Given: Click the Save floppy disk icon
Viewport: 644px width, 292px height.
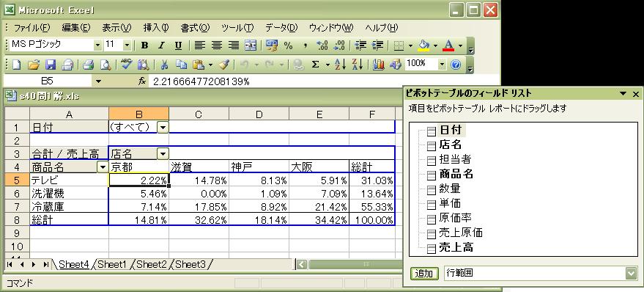Looking at the screenshot, I should click(x=50, y=65).
